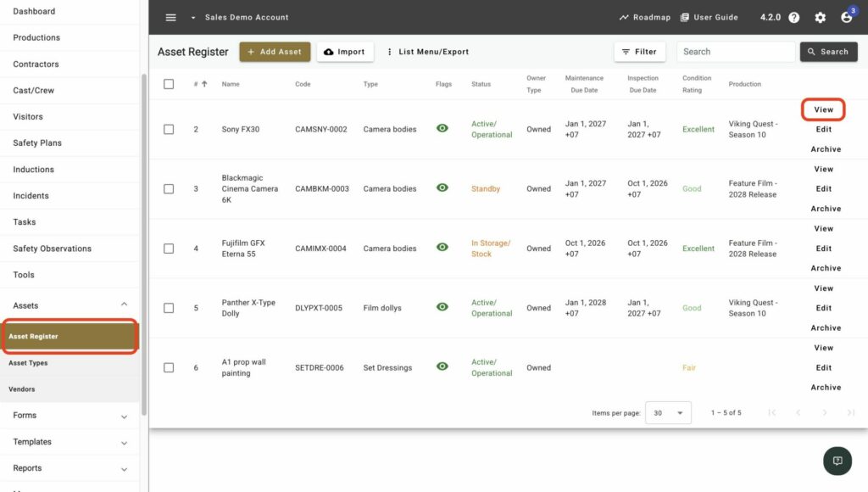
Task: Select the highlighted Asset Register item
Action: click(70, 336)
